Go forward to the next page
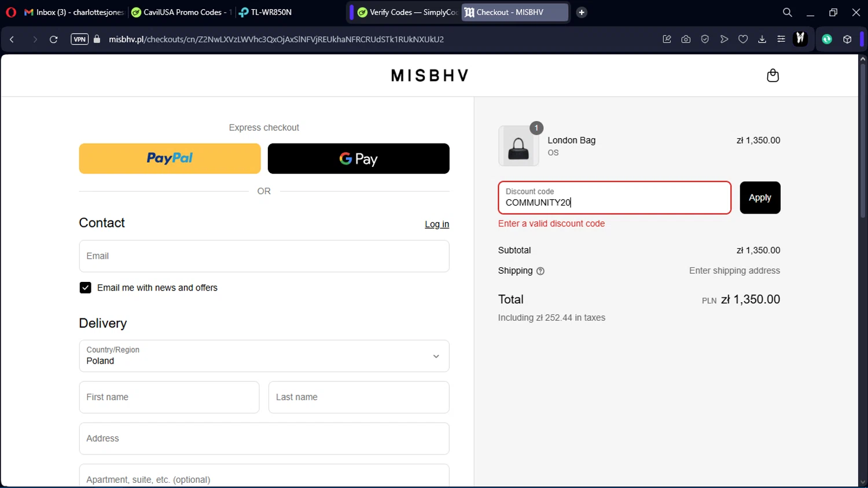Screen dimensions: 868x488 (x=35, y=39)
